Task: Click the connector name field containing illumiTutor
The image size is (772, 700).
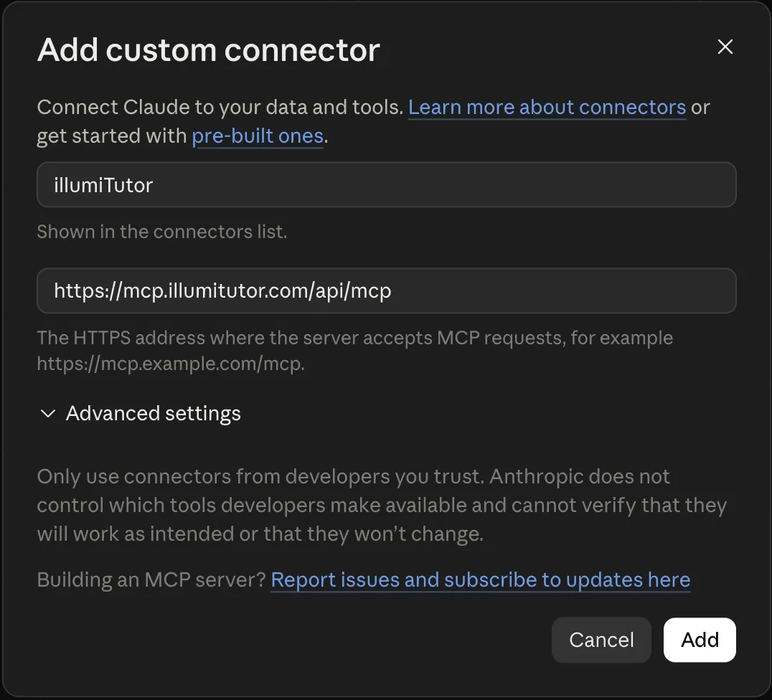Action: coord(387,184)
